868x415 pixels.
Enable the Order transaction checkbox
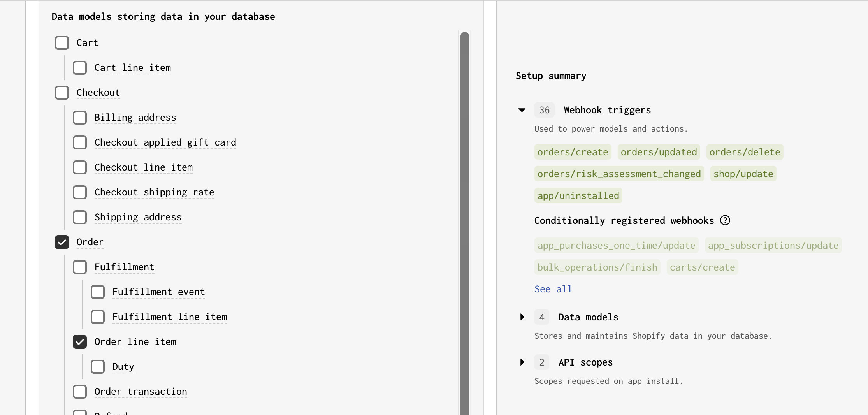(x=80, y=392)
